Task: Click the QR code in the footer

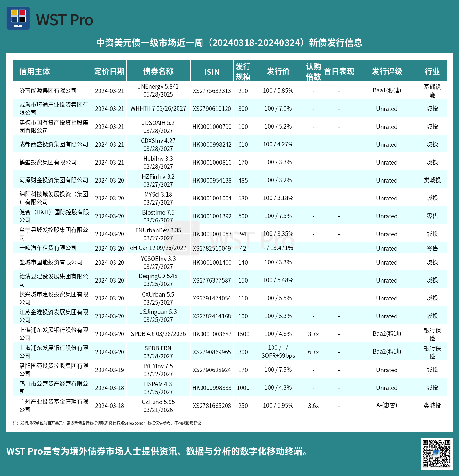Action: (x=436, y=453)
